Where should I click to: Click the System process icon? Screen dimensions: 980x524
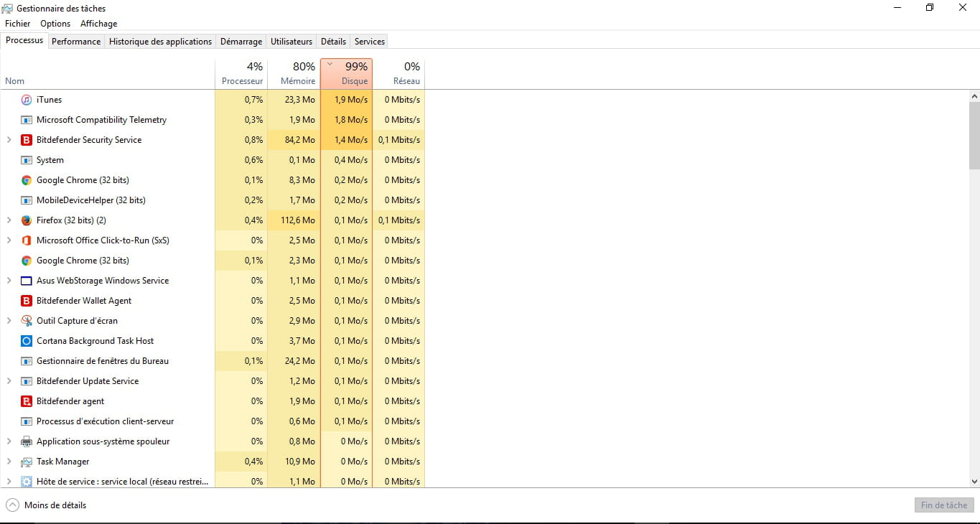click(x=27, y=160)
